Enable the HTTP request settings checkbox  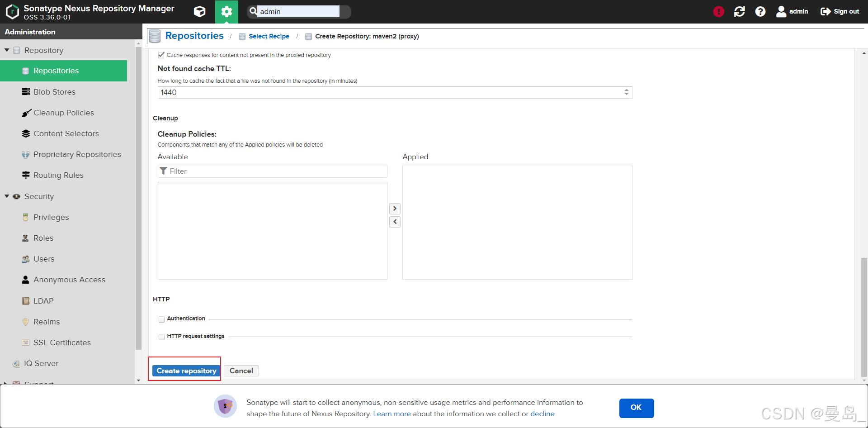tap(161, 337)
